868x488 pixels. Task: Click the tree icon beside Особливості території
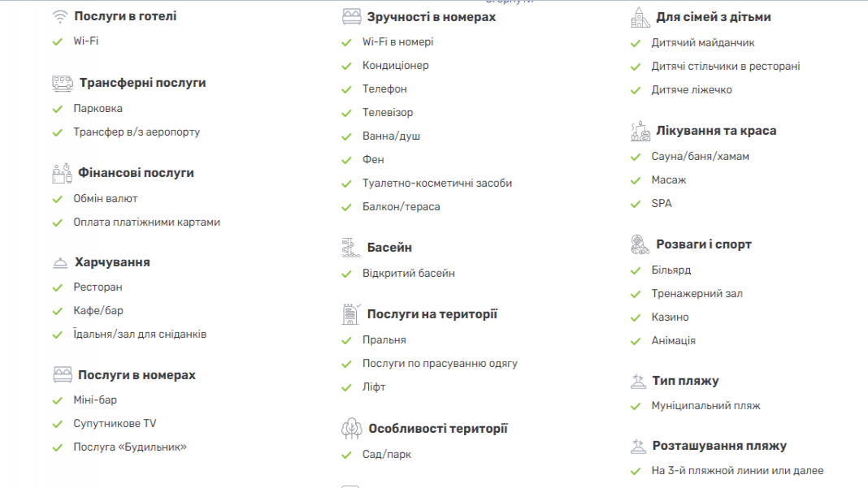(x=352, y=429)
